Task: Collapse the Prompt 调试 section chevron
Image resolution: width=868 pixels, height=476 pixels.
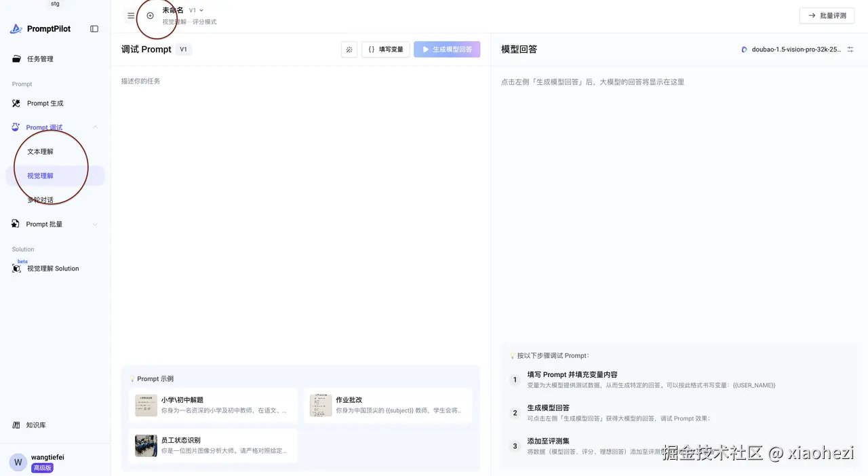Action: pos(95,127)
